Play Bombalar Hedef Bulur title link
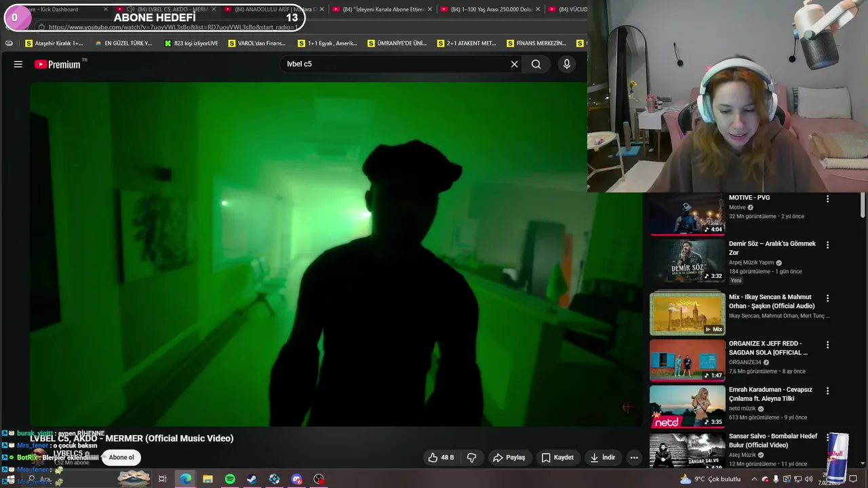 click(x=773, y=441)
